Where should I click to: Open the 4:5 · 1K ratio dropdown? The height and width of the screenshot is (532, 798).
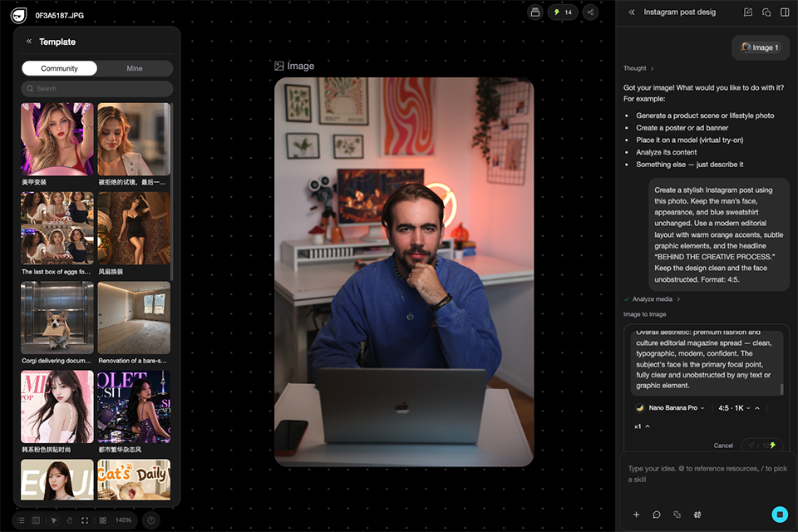pyautogui.click(x=734, y=408)
